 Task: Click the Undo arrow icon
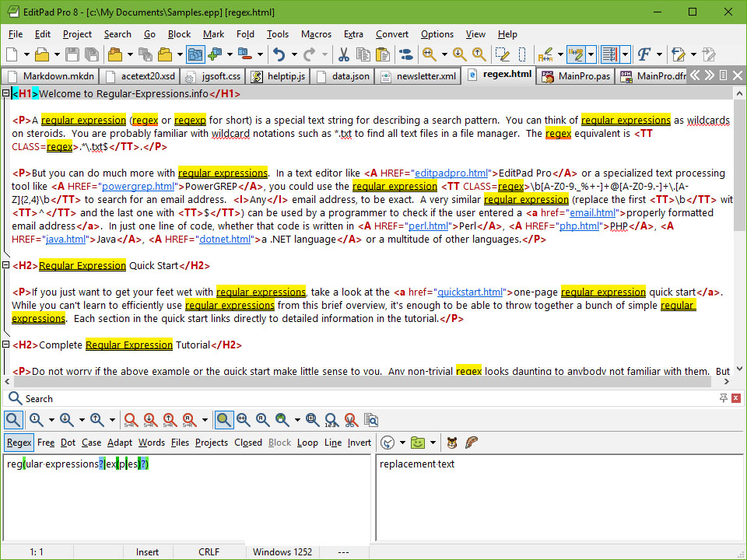point(279,54)
